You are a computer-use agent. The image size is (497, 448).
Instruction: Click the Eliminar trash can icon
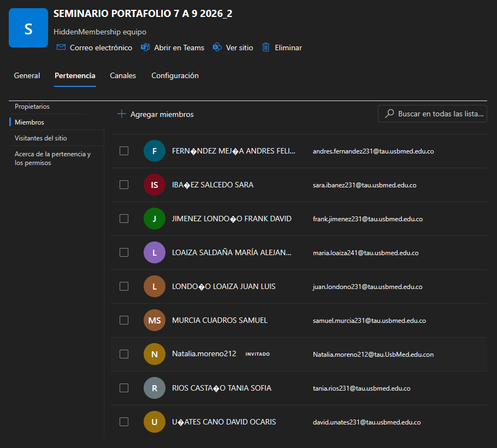click(266, 47)
